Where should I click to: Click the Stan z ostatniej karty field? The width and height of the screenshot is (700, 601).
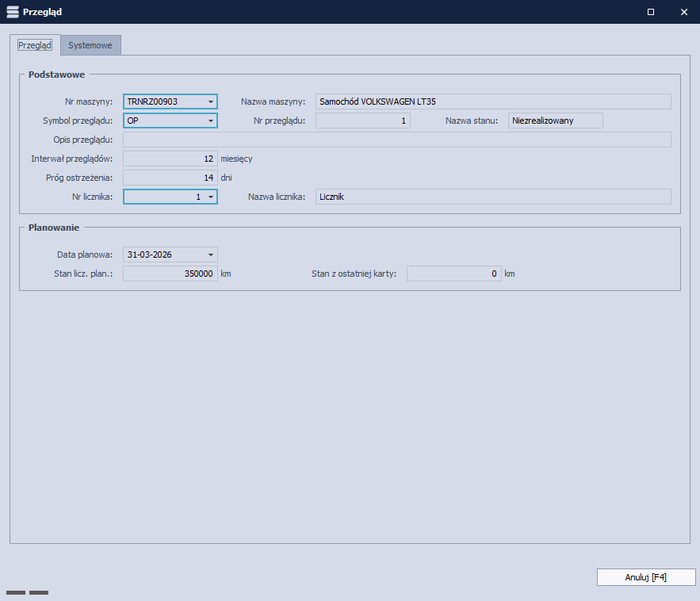453,274
